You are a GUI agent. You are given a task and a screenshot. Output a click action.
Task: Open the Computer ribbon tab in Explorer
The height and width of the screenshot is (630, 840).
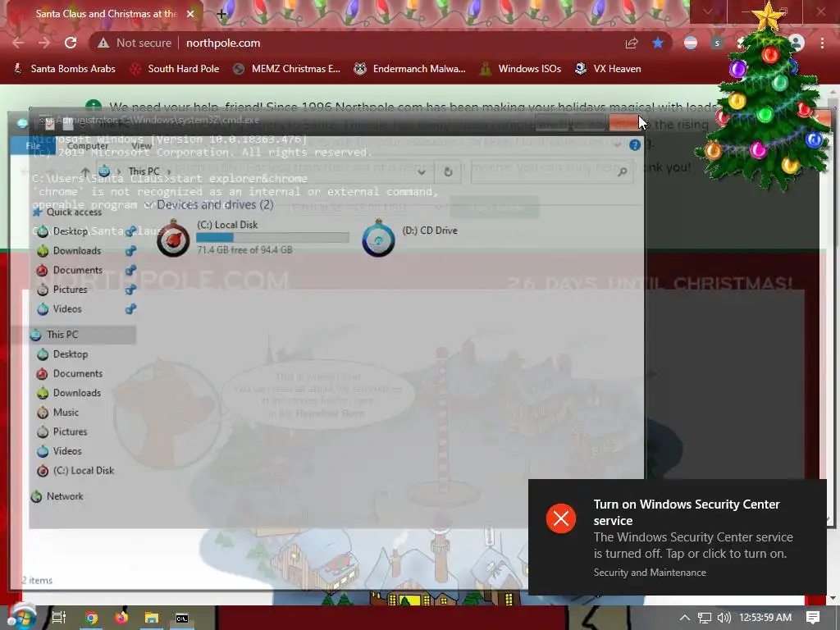(88, 146)
